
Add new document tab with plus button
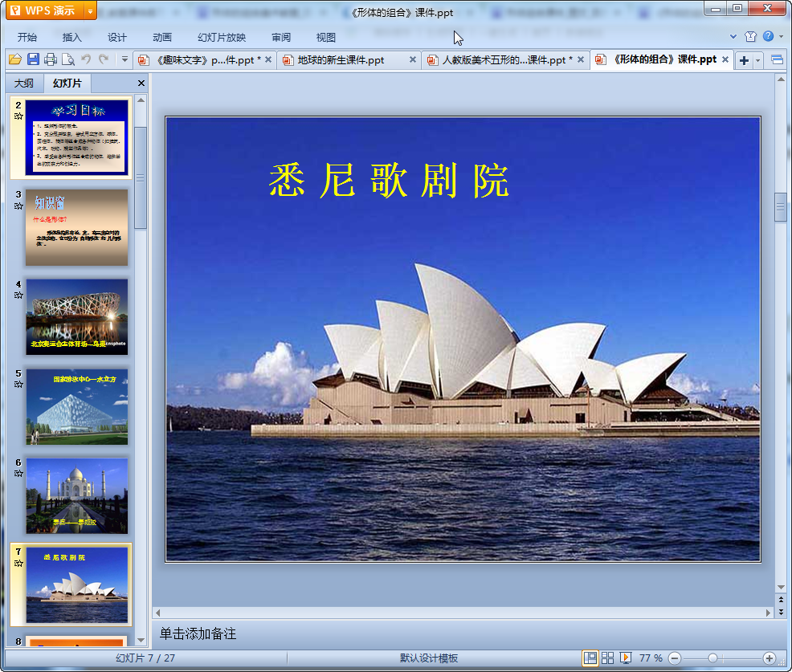coord(744,60)
